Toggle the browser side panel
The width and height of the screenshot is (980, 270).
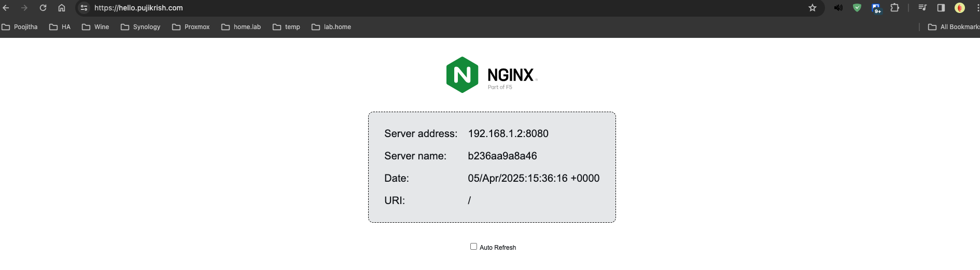941,8
